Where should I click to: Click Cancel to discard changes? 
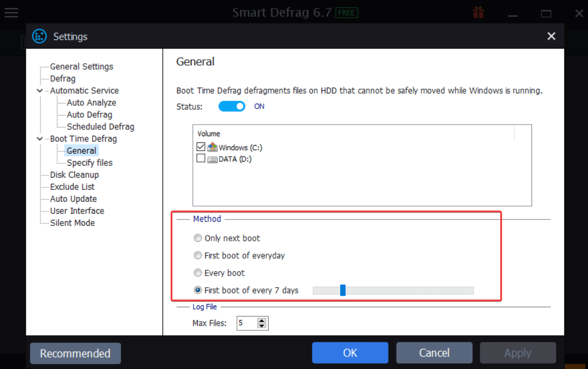434,353
